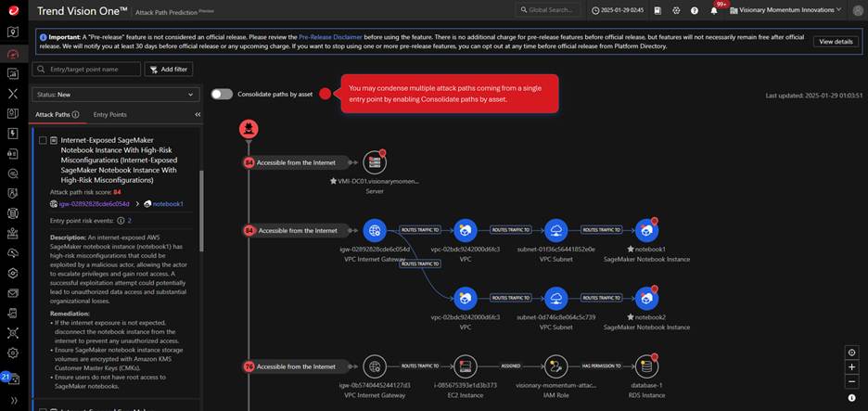Image resolution: width=868 pixels, height=411 pixels.
Task: Click the Attack path risk score 84 text
Action: [x=85, y=192]
